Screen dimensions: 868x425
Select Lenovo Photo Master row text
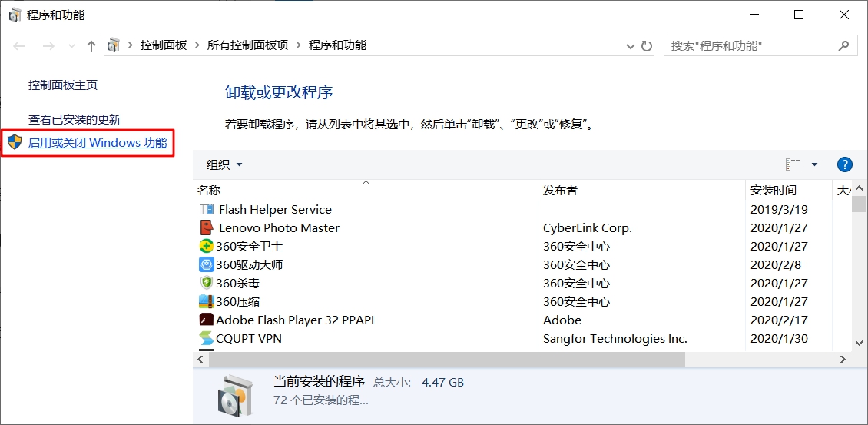(x=279, y=227)
